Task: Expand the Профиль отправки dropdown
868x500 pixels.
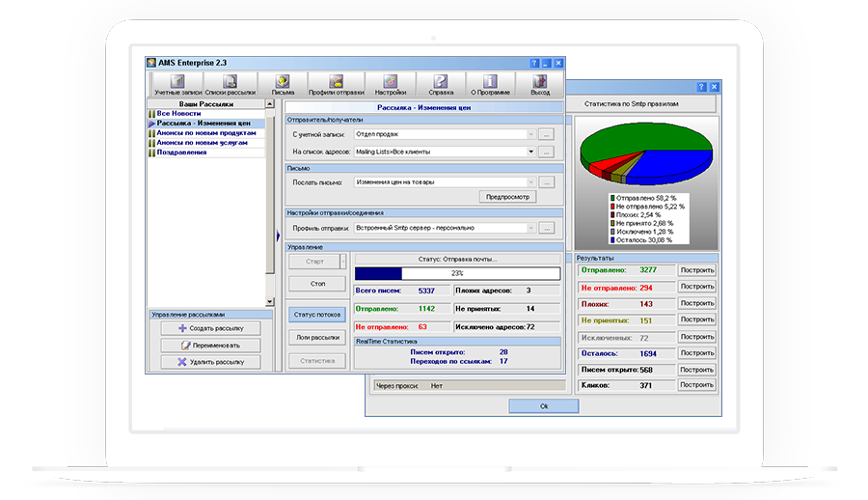Action: click(530, 228)
